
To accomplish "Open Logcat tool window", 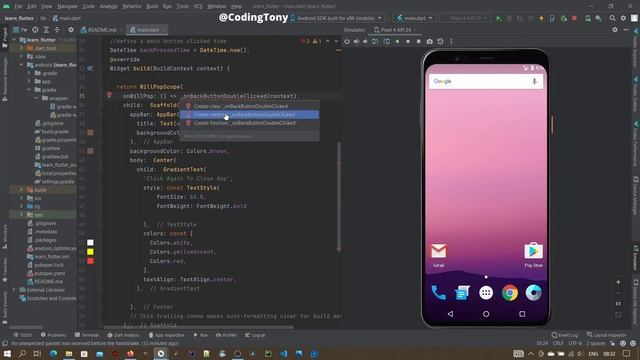I will tap(255, 335).
